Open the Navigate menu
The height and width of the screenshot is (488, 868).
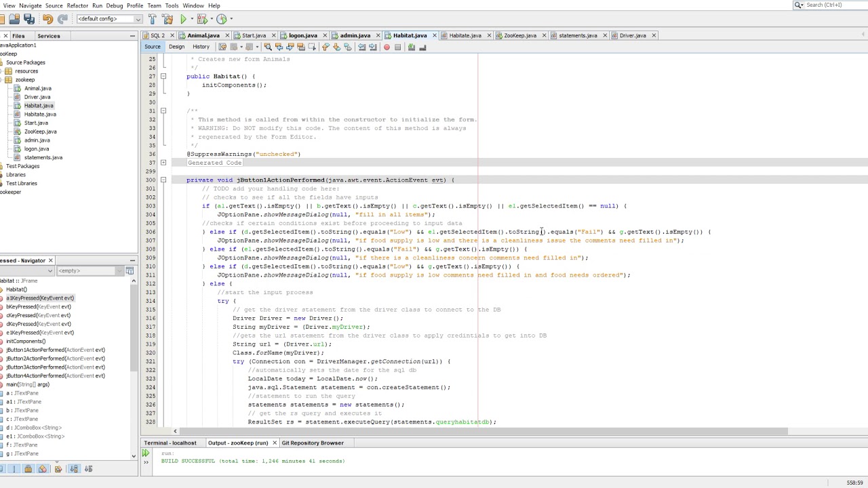tap(30, 5)
